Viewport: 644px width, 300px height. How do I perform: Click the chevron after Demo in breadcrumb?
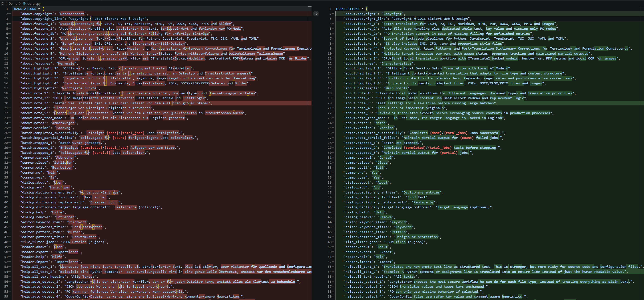19,3
